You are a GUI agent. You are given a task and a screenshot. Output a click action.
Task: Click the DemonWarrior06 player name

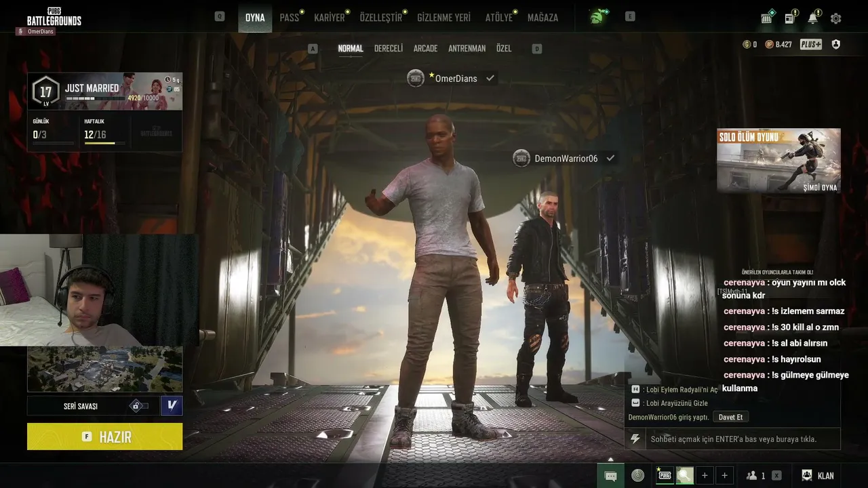click(x=566, y=158)
